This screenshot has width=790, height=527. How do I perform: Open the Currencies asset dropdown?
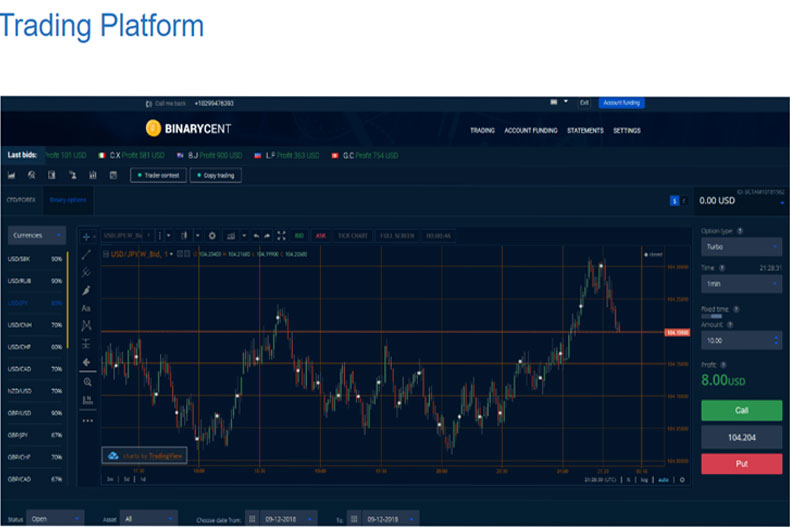[x=37, y=235]
